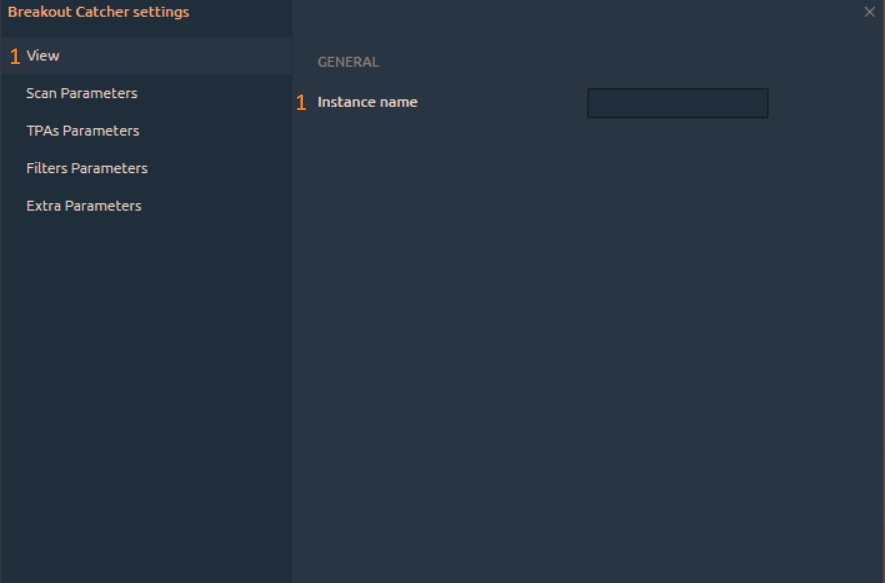Click the word TPAs in the sidebar
885x583 pixels.
(x=42, y=131)
